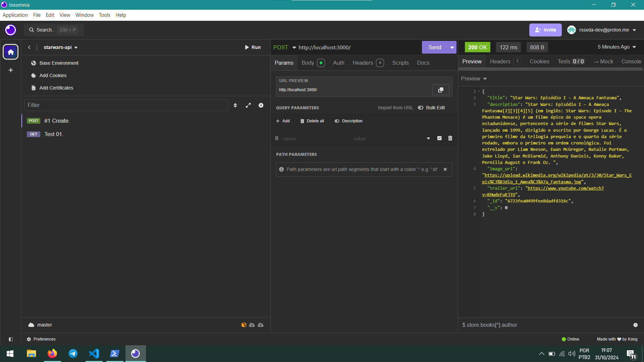Click the expand all requests icon
Viewport: 644px width, 362px height.
tap(248, 105)
